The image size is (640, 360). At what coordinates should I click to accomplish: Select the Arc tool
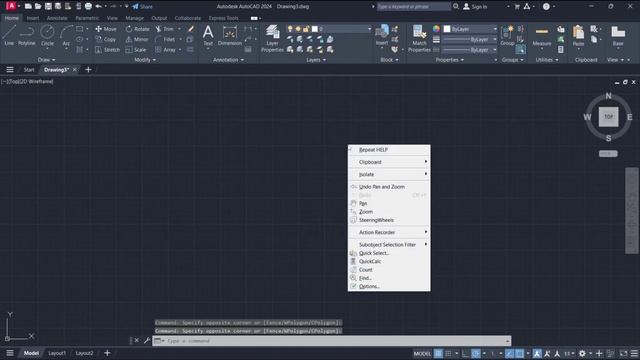(x=66, y=35)
